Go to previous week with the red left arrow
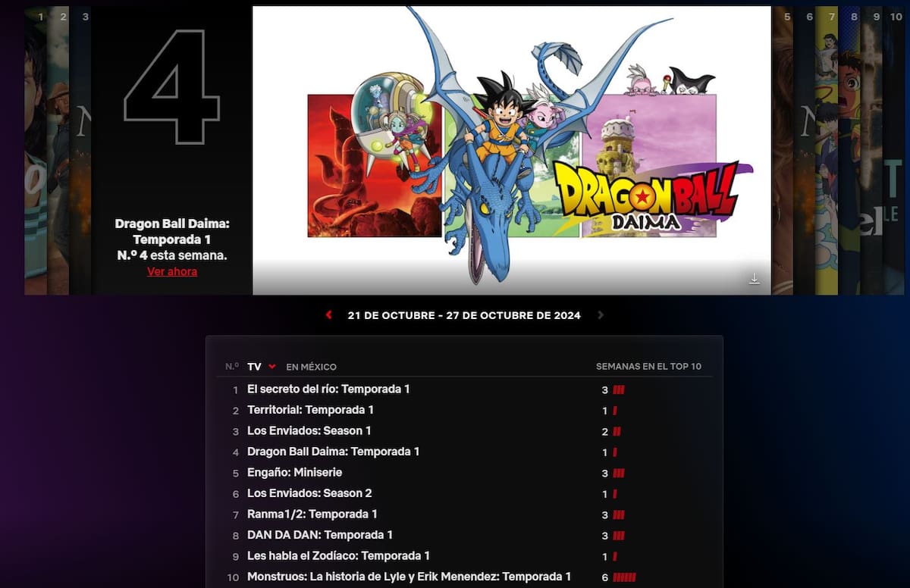 pyautogui.click(x=328, y=315)
